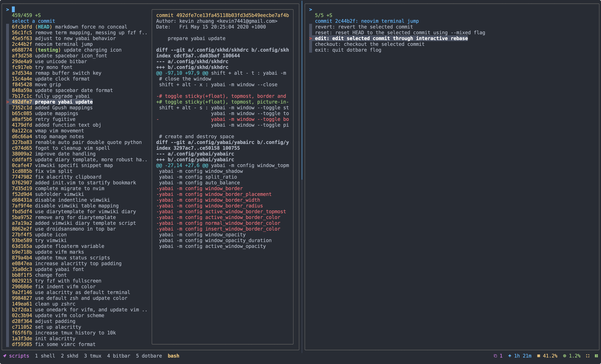Select commit b65c085 udpate mappings
Viewport: 601px width, 364px height.
click(45, 113)
